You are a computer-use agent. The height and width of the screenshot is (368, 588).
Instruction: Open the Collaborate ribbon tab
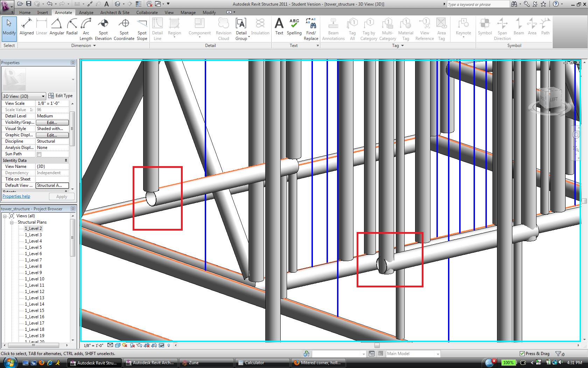click(147, 12)
